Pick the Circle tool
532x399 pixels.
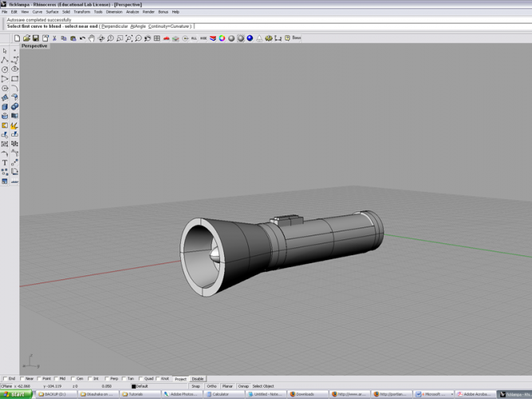coord(5,69)
